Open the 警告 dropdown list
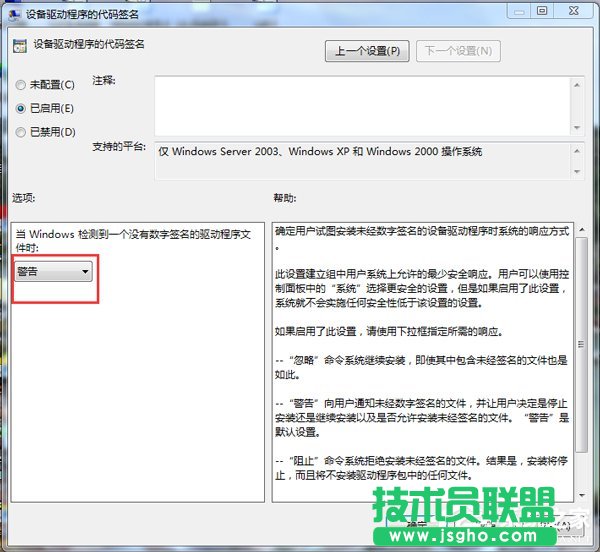Screen dimensions: 600x552 pos(53,272)
